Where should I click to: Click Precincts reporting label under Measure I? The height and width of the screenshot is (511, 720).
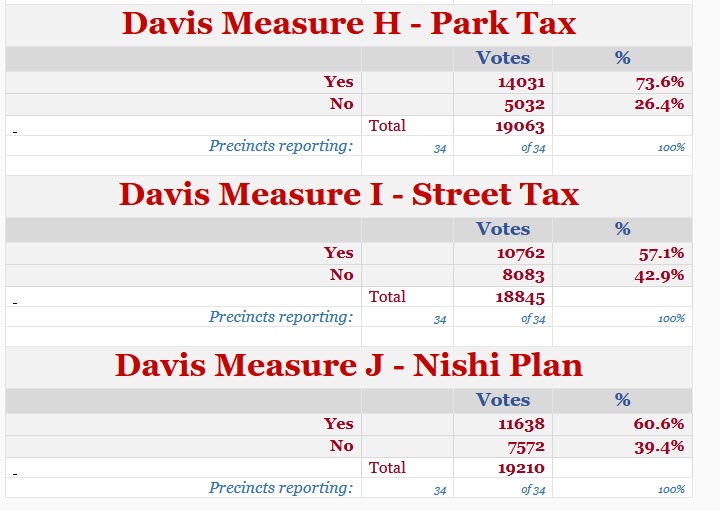point(281,317)
